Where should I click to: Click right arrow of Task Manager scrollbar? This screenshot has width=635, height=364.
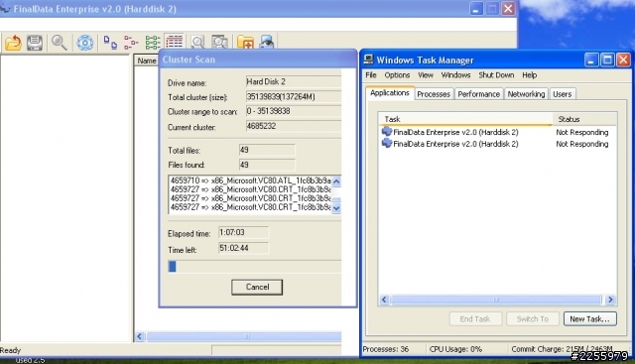click(x=610, y=300)
